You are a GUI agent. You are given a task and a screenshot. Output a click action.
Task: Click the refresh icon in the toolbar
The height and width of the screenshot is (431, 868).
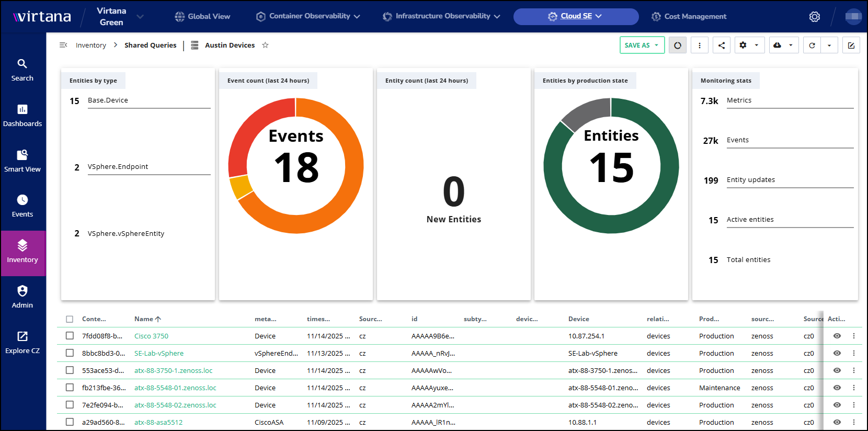(812, 46)
